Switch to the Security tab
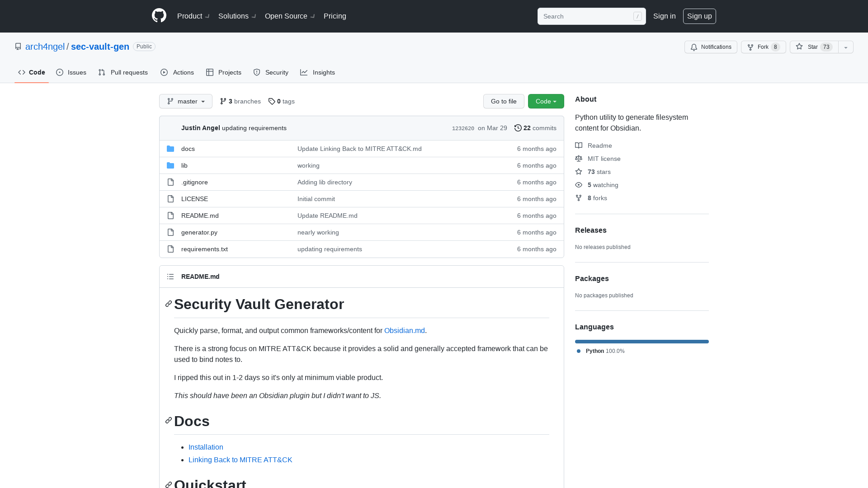The image size is (868, 488). click(271, 72)
